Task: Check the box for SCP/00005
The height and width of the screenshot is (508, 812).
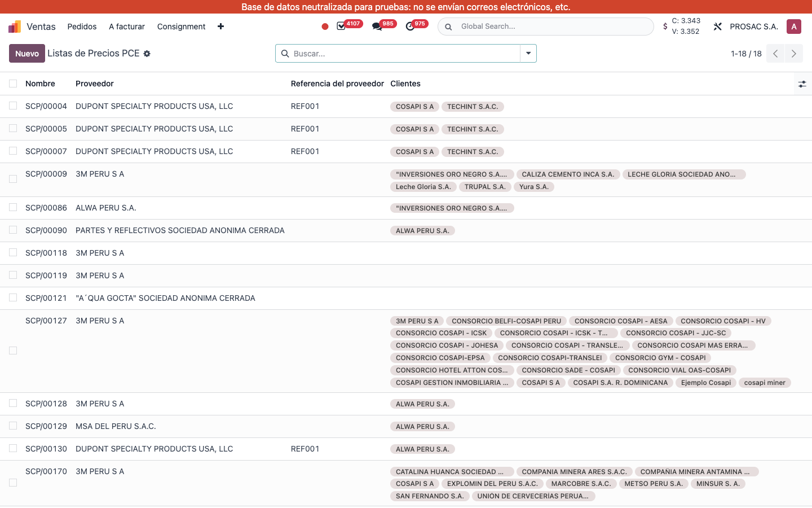Action: (x=13, y=129)
